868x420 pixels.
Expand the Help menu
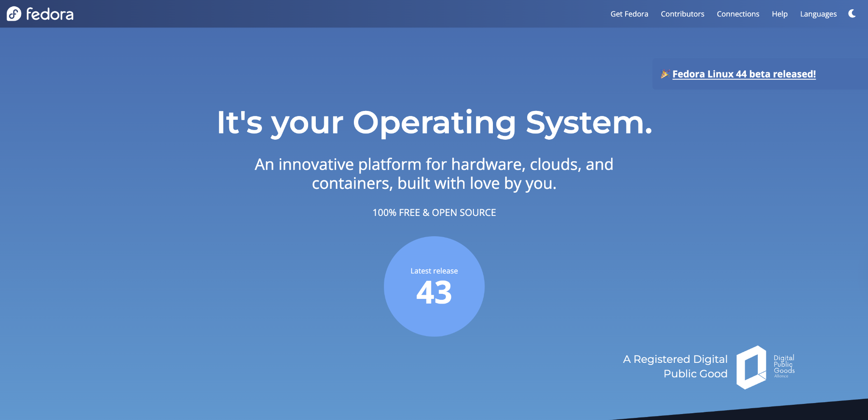coord(779,14)
